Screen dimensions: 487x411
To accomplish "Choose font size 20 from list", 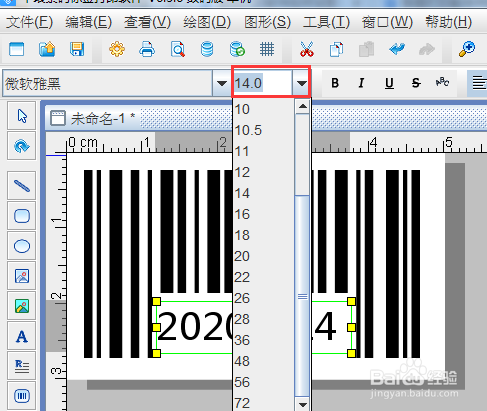I will pyautogui.click(x=264, y=256).
